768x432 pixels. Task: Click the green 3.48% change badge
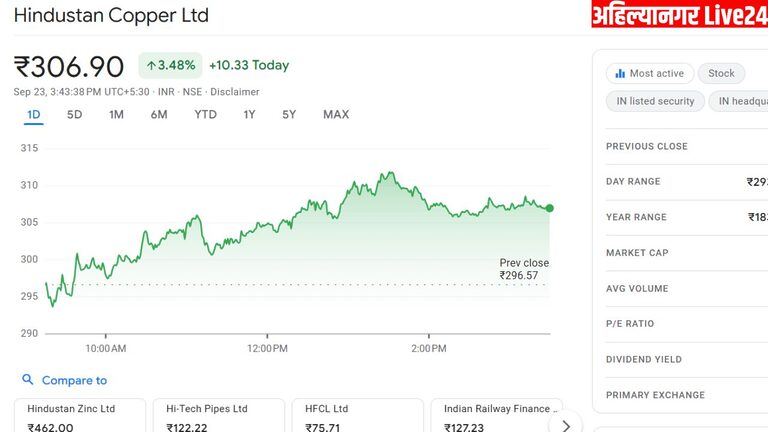[x=170, y=66]
